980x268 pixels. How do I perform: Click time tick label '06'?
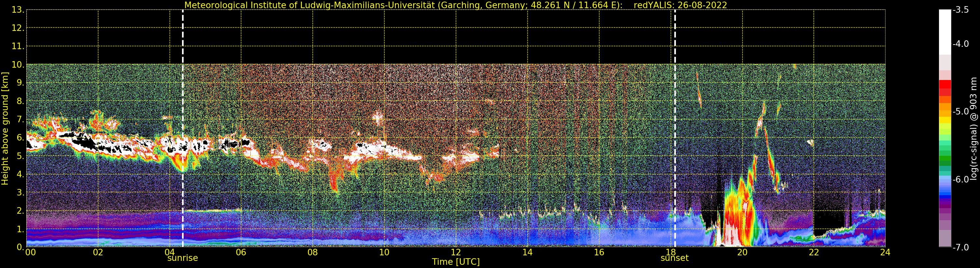tap(241, 252)
